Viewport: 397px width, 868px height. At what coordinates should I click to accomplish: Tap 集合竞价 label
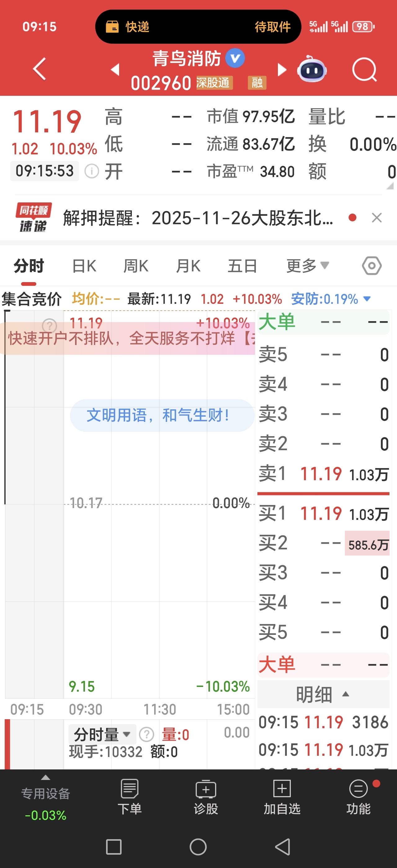[31, 299]
